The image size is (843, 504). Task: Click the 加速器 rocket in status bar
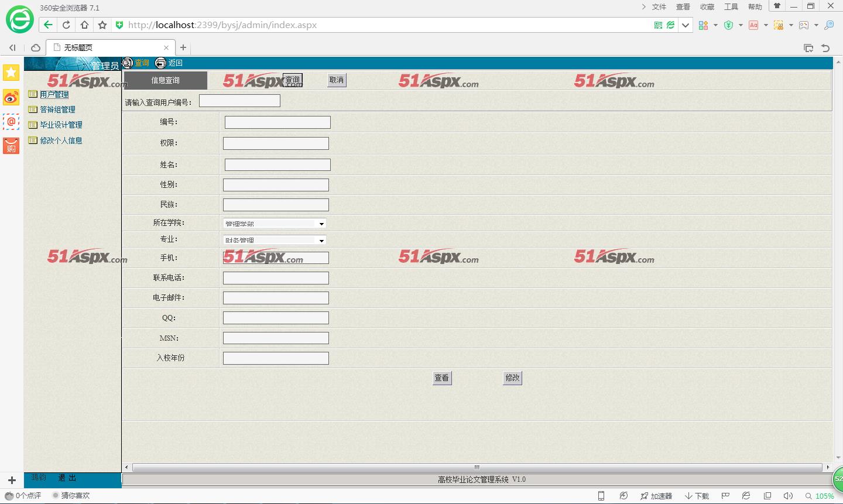[656, 496]
